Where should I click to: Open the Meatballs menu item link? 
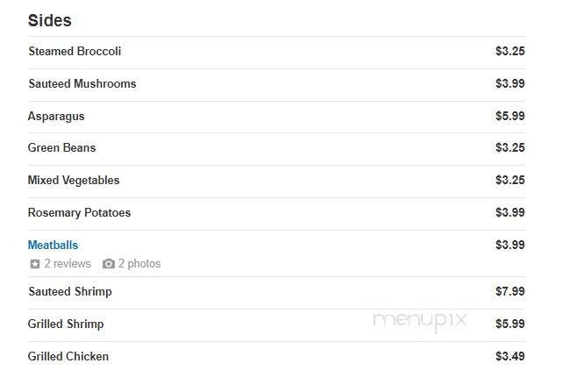53,245
